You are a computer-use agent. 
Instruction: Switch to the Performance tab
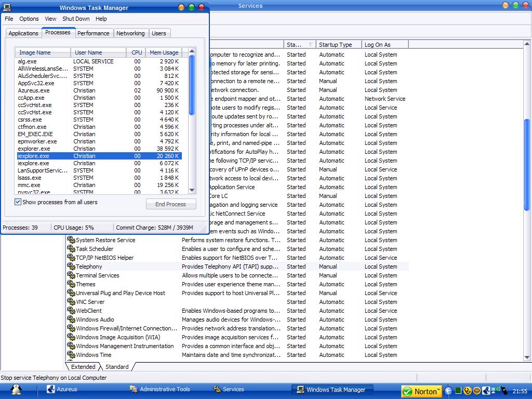pos(94,33)
